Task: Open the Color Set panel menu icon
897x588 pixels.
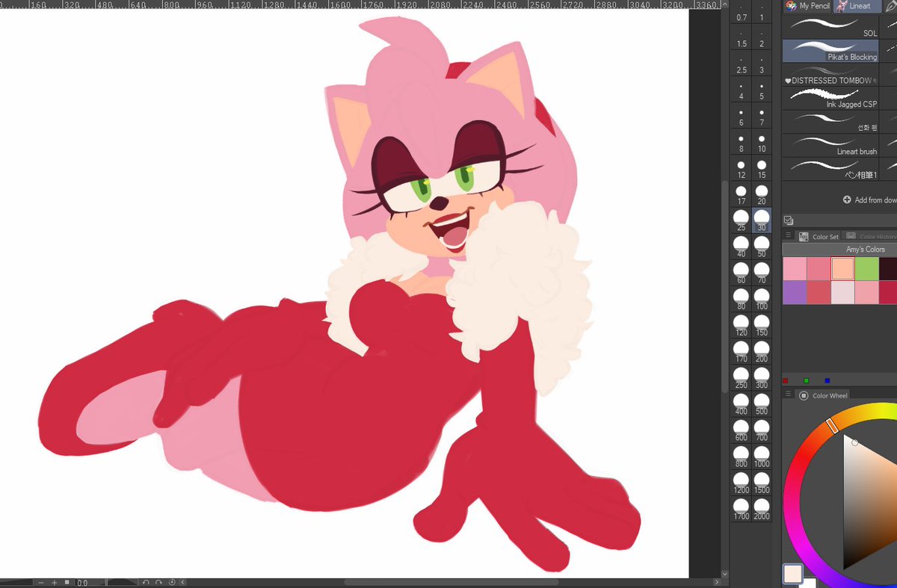Action: click(x=788, y=235)
